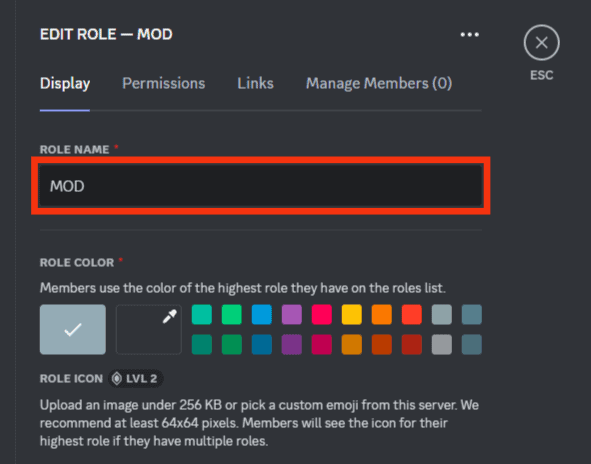Image resolution: width=591 pixels, height=464 pixels.
Task: Pick the light purple color swatch
Action: pos(292,314)
